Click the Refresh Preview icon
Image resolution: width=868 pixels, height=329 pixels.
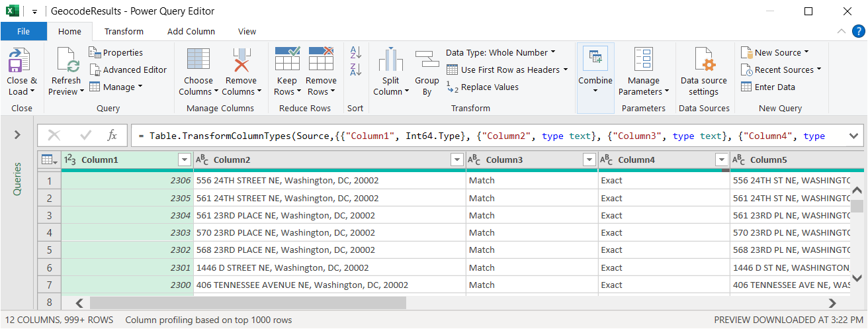pyautogui.click(x=68, y=61)
